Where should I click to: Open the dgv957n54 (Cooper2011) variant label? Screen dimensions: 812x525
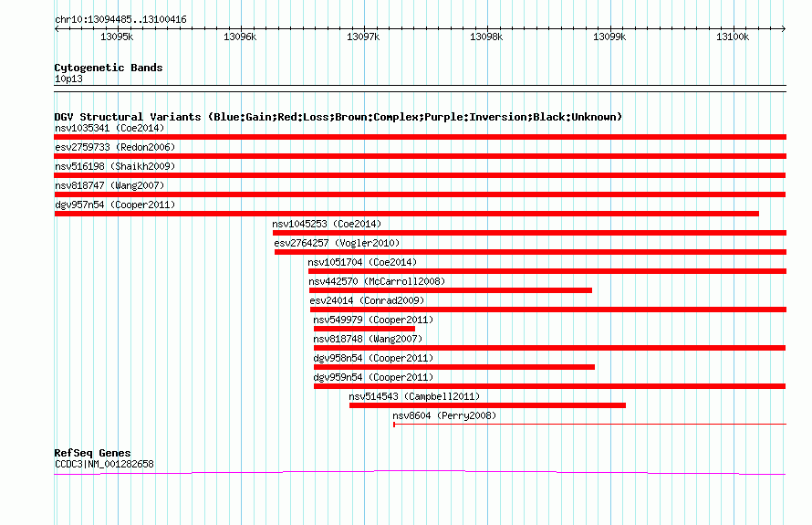[x=115, y=205]
